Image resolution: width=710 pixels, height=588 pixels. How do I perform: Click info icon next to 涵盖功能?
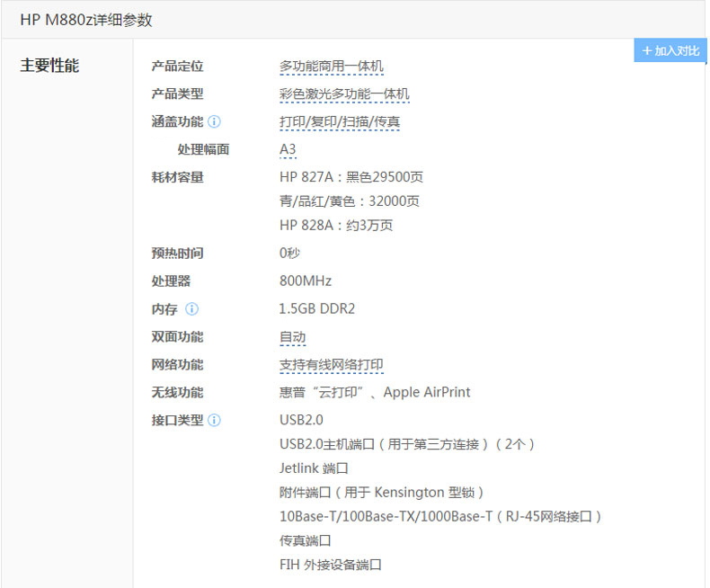[x=214, y=122]
